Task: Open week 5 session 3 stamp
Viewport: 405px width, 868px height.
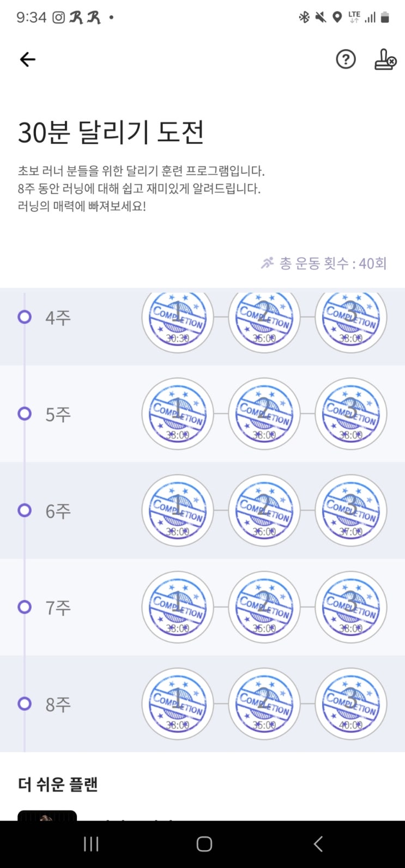Action: click(351, 414)
